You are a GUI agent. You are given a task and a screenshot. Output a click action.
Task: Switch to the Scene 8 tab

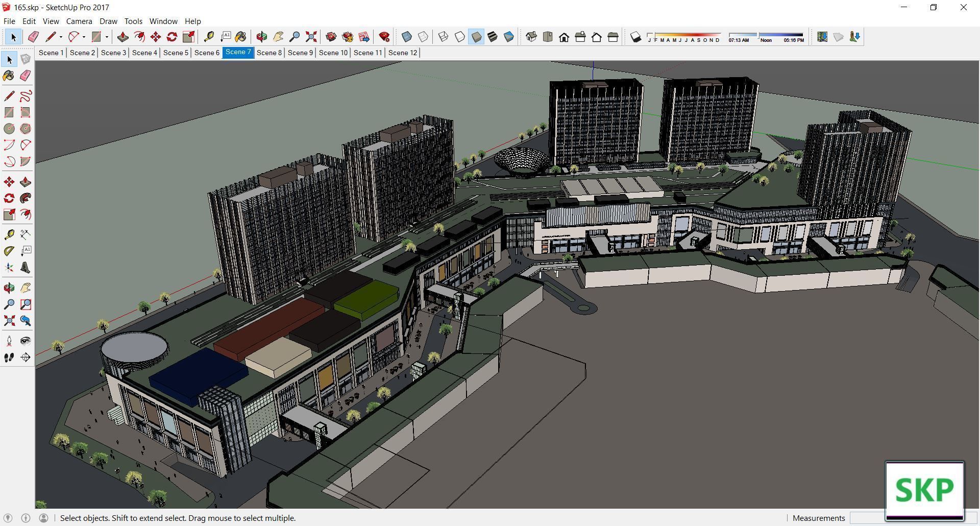tap(269, 53)
